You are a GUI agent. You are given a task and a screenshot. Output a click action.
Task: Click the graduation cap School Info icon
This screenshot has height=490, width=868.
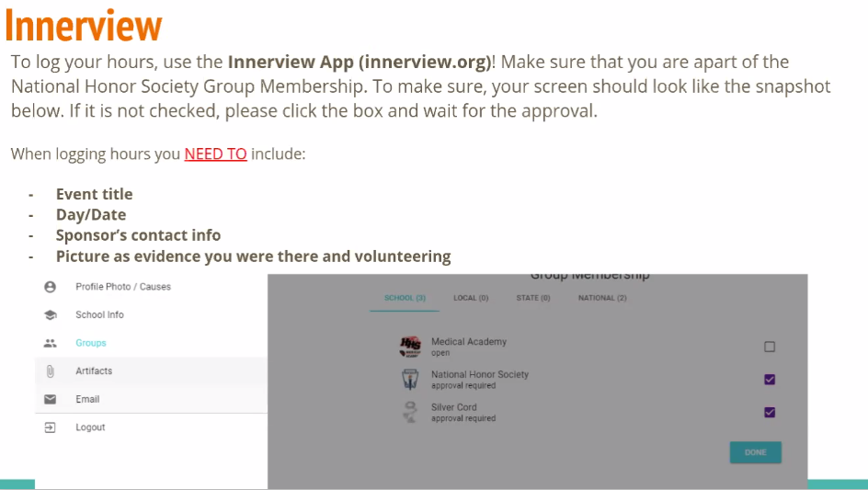click(51, 315)
